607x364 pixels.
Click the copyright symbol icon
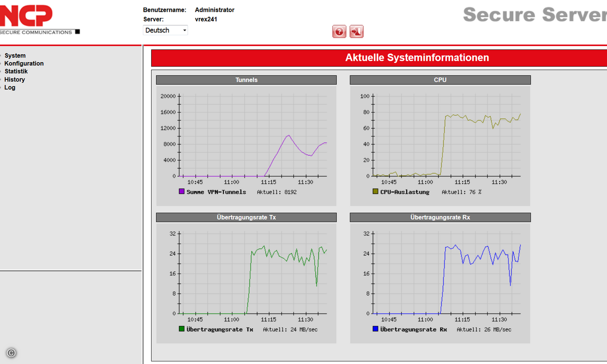point(11,353)
